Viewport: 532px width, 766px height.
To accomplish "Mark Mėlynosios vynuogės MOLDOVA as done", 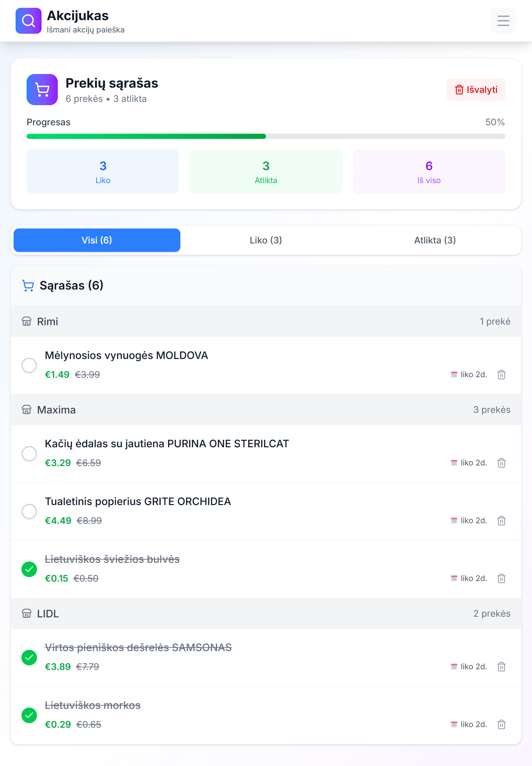I will [29, 365].
